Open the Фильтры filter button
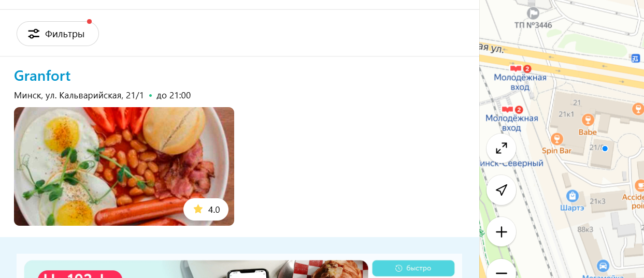This screenshot has height=278, width=644. (x=58, y=34)
